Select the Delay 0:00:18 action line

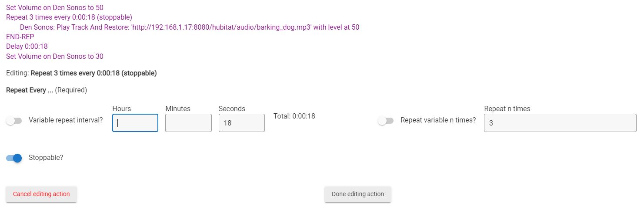tap(27, 47)
